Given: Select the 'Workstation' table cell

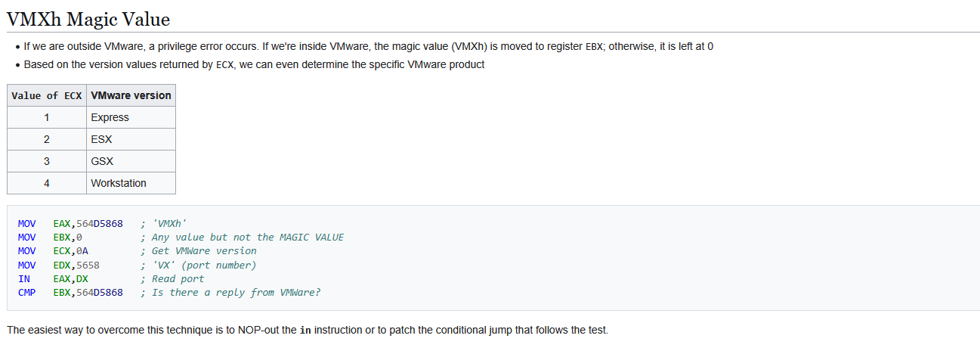Looking at the screenshot, I should click(x=119, y=184).
